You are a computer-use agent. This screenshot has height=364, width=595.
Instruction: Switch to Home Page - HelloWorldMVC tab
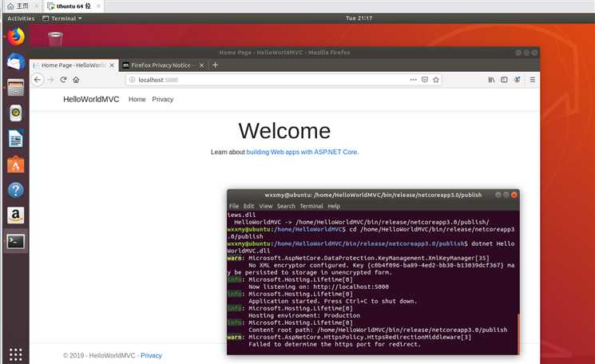coord(74,65)
